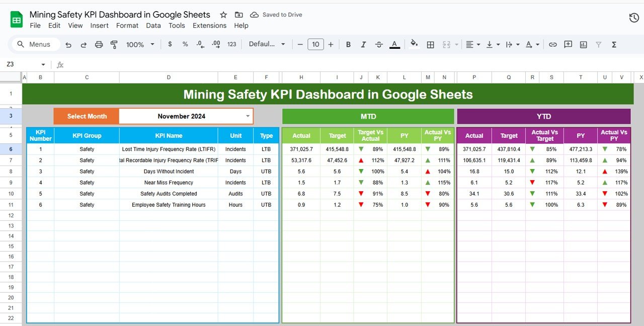Open the Select Month dropdown
644x326 pixels.
coord(247,116)
